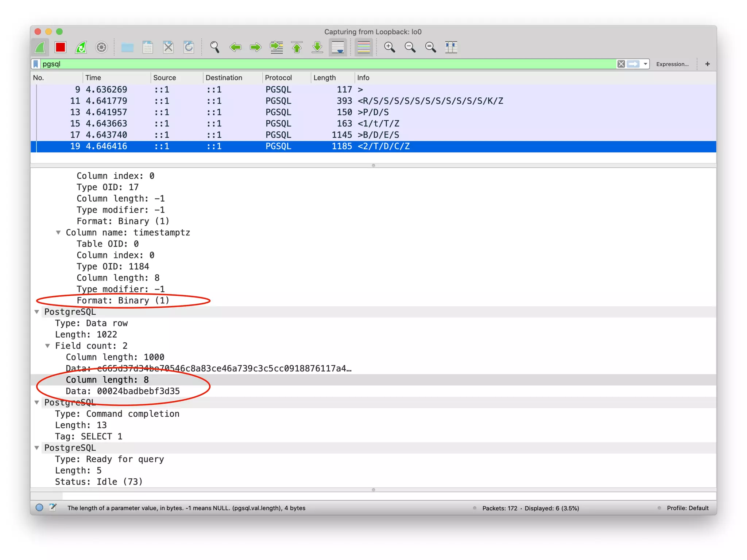Image resolution: width=747 pixels, height=560 pixels.
Task: Select packet 19 <2/T/D/C/Z
Action: pos(373,146)
